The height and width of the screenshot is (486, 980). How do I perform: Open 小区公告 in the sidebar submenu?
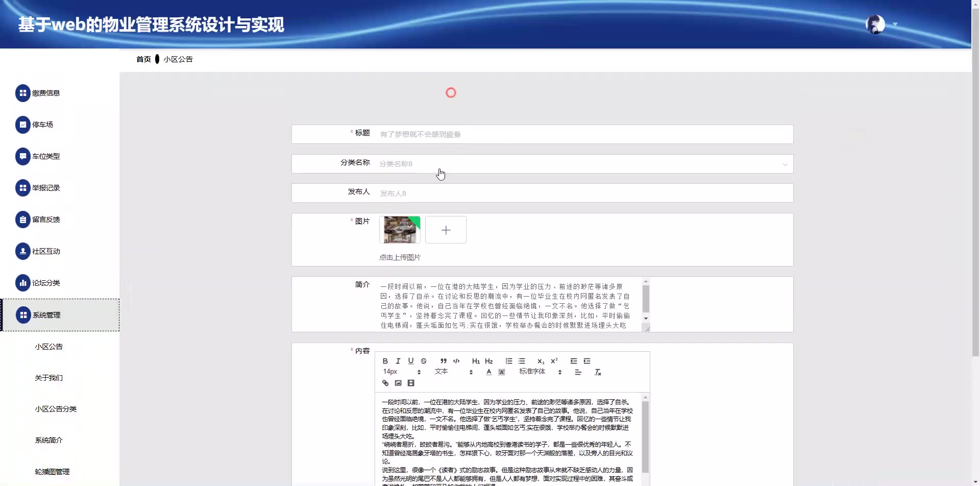click(x=49, y=347)
